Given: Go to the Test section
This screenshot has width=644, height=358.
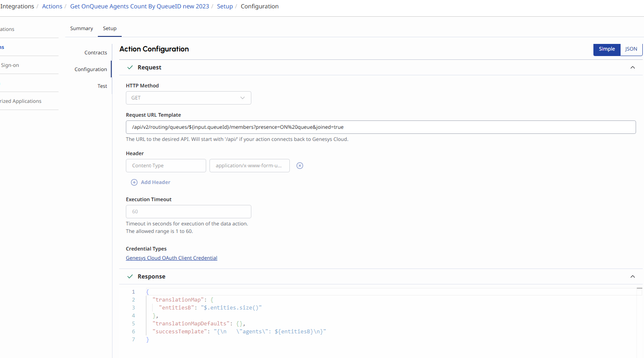Looking at the screenshot, I should (102, 86).
